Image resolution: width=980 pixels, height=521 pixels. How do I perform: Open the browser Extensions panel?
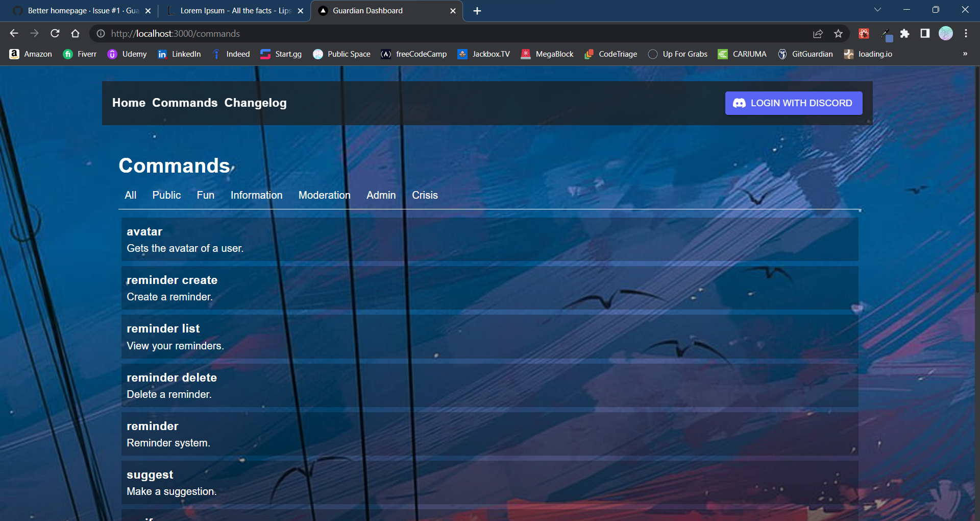coord(905,34)
